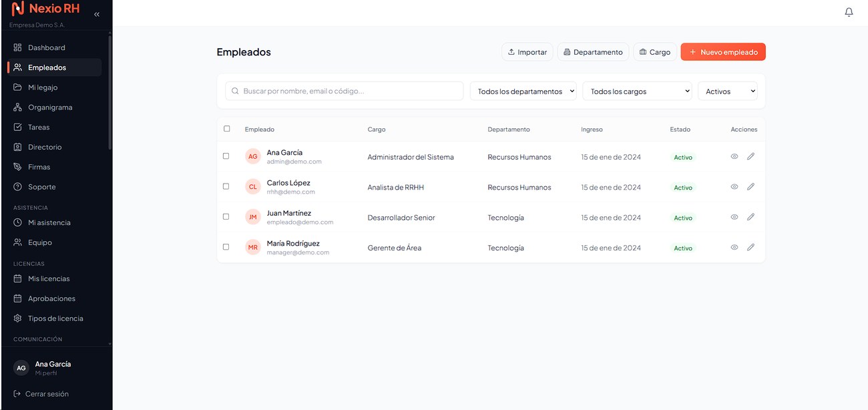868x410 pixels.
Task: Open Aprobaciones menu item
Action: pos(55,298)
